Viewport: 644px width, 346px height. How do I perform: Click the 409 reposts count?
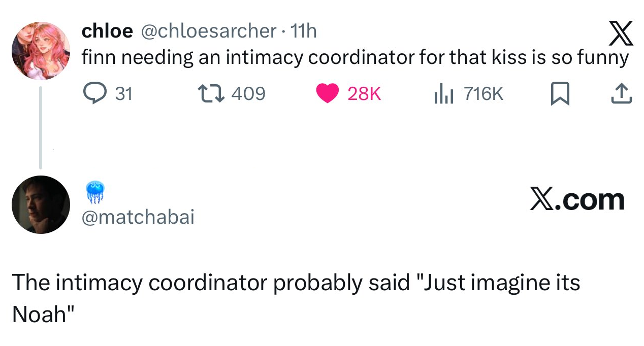pyautogui.click(x=248, y=94)
